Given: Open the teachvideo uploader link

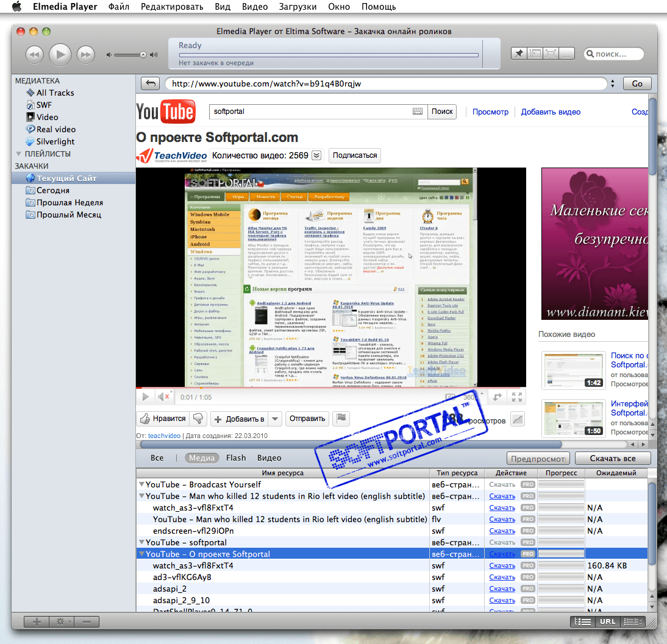Looking at the screenshot, I should 164,436.
